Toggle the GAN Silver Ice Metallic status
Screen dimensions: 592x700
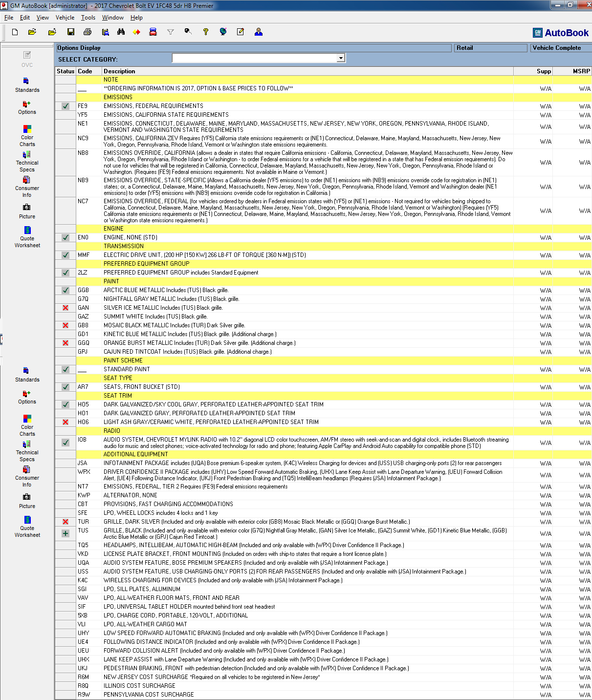[x=66, y=308]
